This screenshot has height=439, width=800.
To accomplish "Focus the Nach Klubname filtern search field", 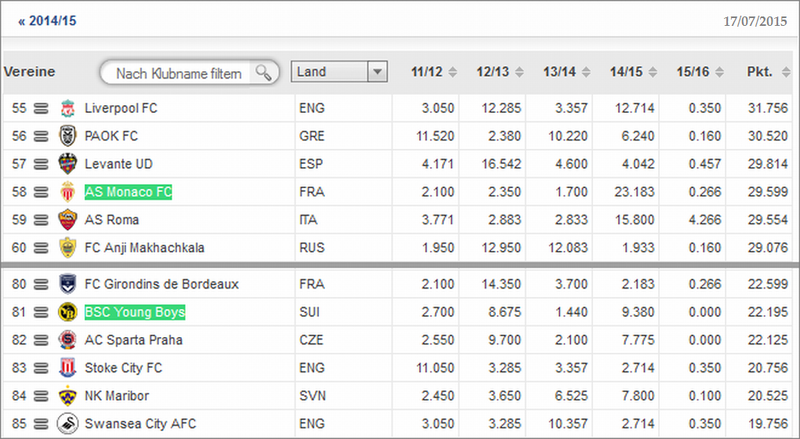I will pos(178,73).
